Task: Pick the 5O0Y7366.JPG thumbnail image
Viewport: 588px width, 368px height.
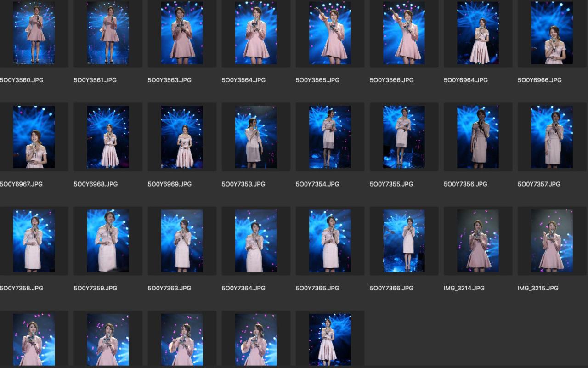Action: [x=404, y=241]
